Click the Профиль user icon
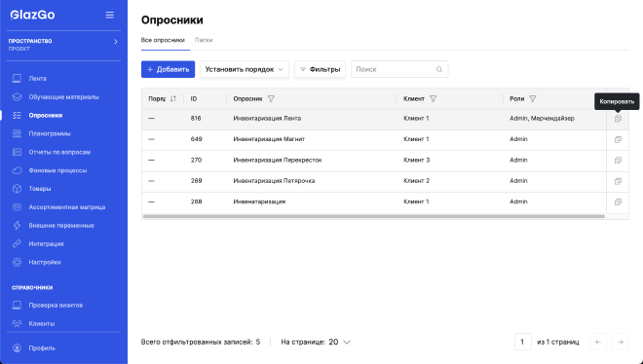643x364 pixels. tap(17, 348)
